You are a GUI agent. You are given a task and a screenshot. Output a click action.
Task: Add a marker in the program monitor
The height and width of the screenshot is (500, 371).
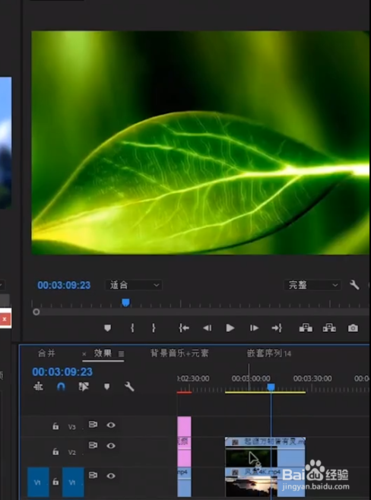107,328
